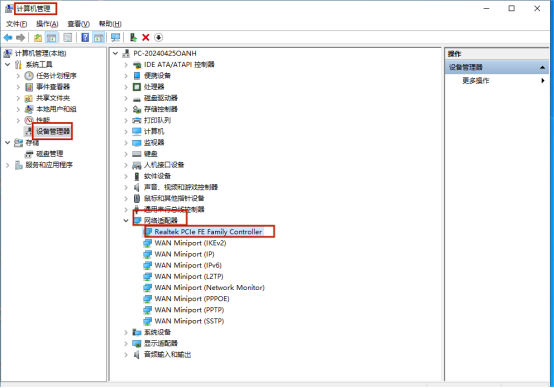Collapse the 网络适配器 category
This screenshot has width=554, height=388.
[126, 221]
